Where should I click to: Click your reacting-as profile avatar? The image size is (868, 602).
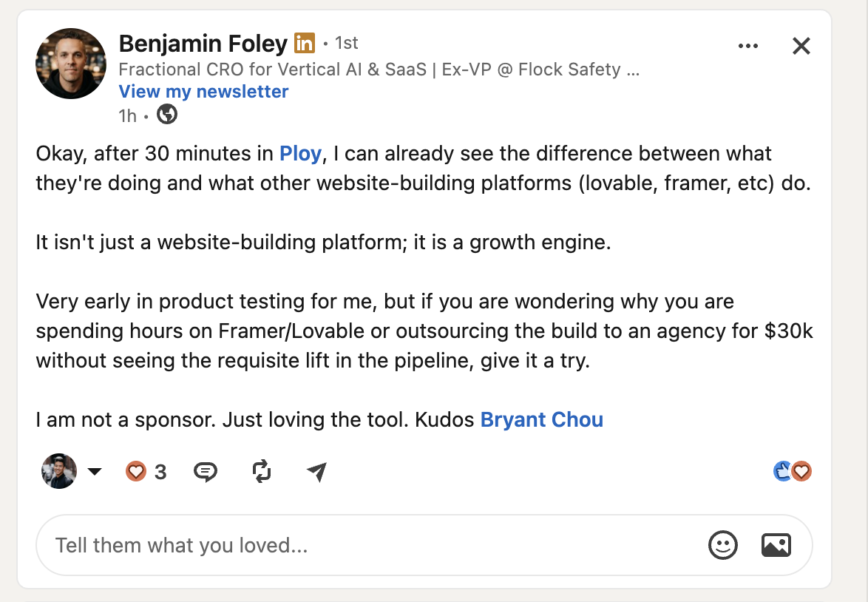coord(58,471)
